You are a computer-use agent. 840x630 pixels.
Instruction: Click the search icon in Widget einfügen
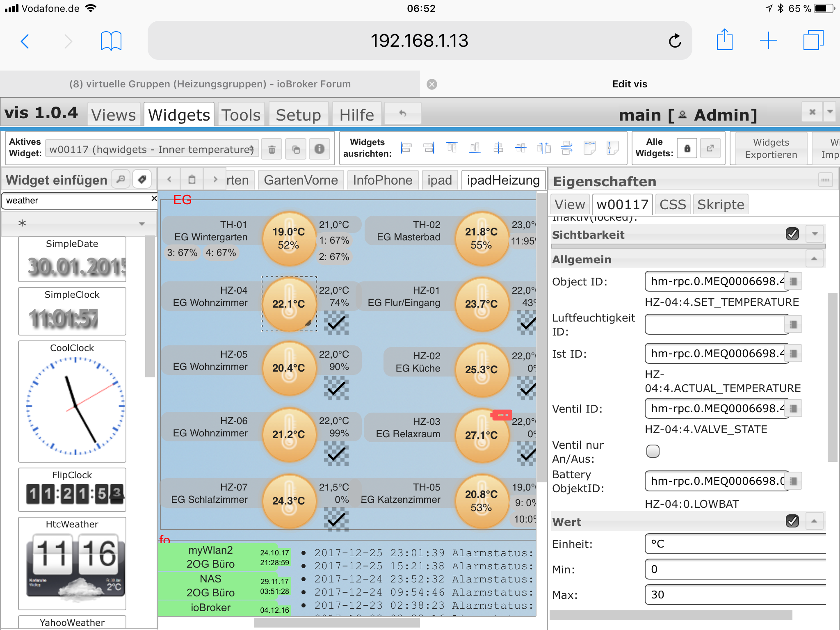coord(121,179)
